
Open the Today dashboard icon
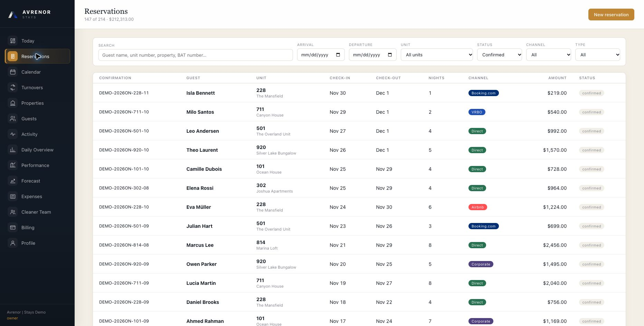click(x=13, y=41)
